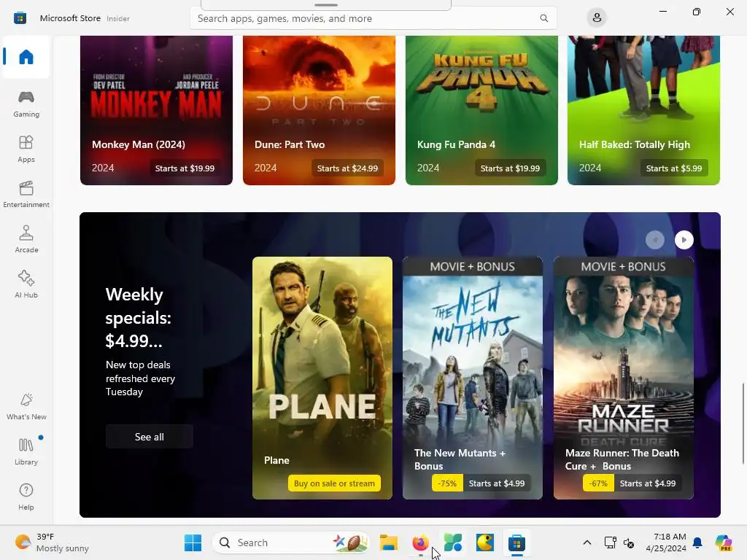Click Microsoft Store taskbar icon
747x560 pixels.
tap(517, 542)
